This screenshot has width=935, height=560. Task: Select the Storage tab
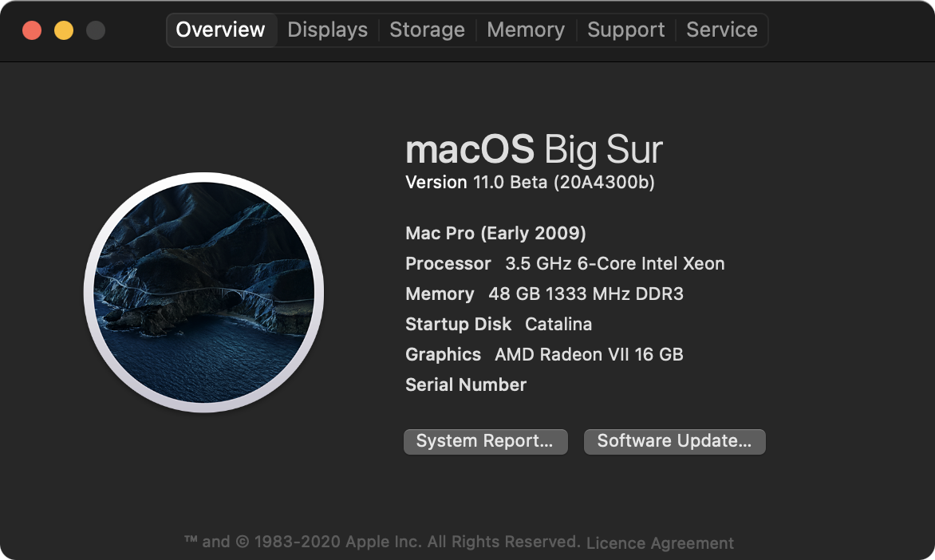point(427,30)
